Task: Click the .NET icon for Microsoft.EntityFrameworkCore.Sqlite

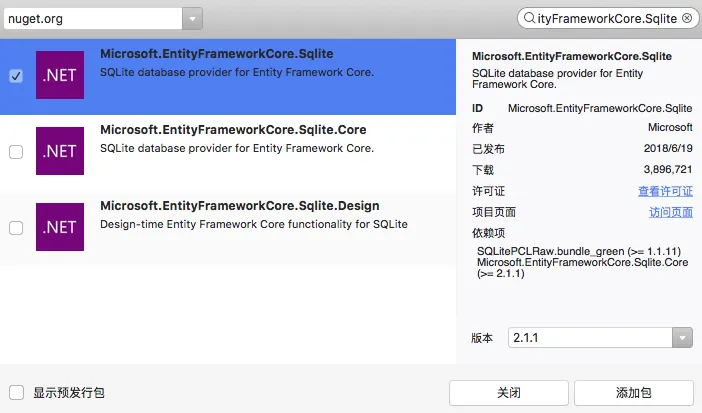Action: pyautogui.click(x=59, y=75)
